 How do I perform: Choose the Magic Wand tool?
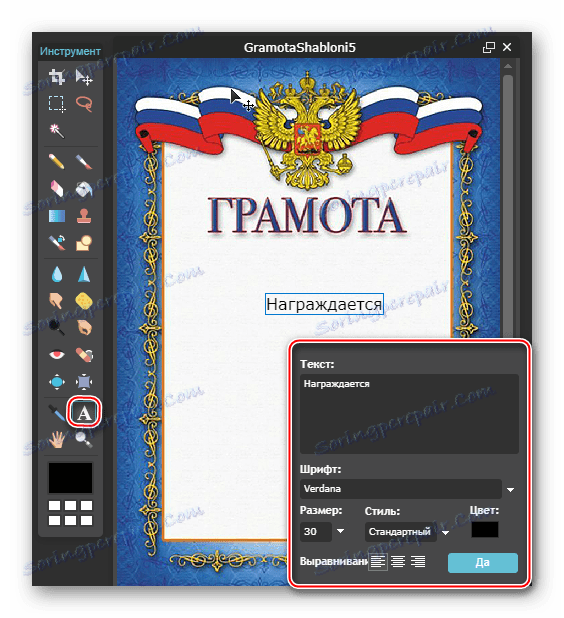57,130
